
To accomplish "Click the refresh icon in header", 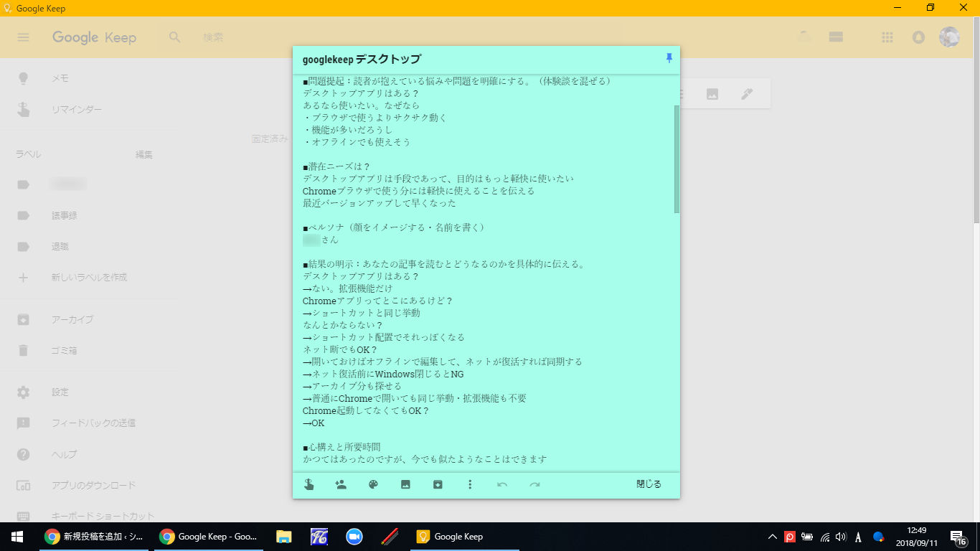I will click(805, 37).
